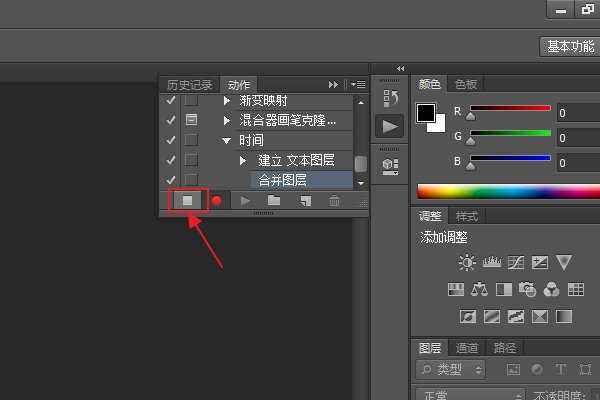The image size is (600, 400).
Task: Collapse the panel dock to icons
Action: (401, 69)
